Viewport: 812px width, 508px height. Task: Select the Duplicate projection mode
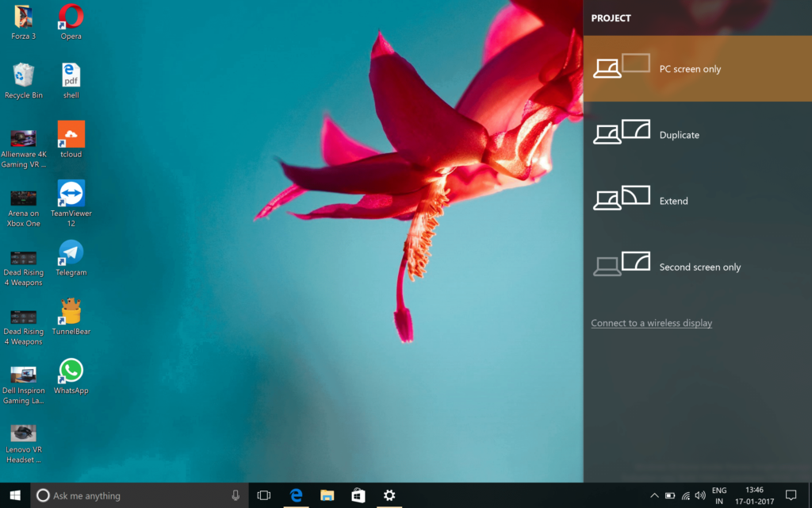[698, 134]
